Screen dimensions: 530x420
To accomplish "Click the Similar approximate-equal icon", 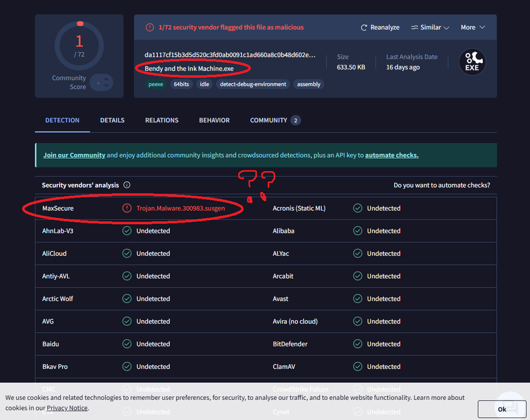I will (415, 27).
